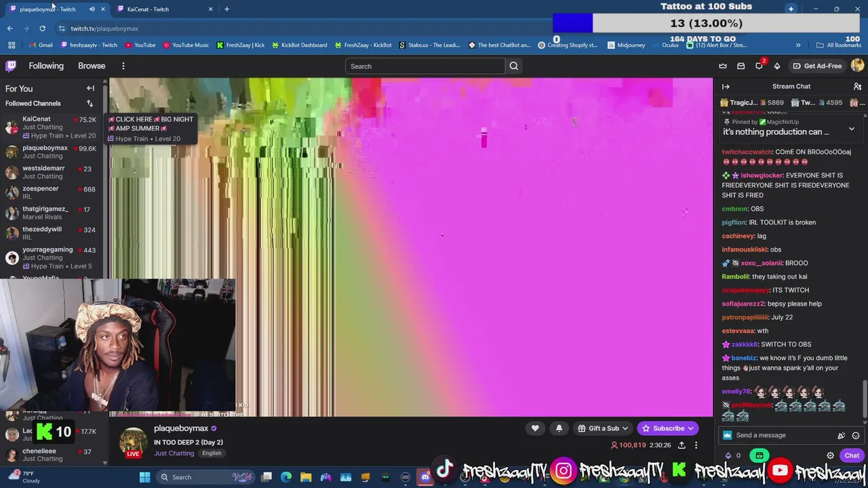Viewport: 868px width, 488px height.
Task: Open File Explorer from taskbar
Action: tap(306, 477)
